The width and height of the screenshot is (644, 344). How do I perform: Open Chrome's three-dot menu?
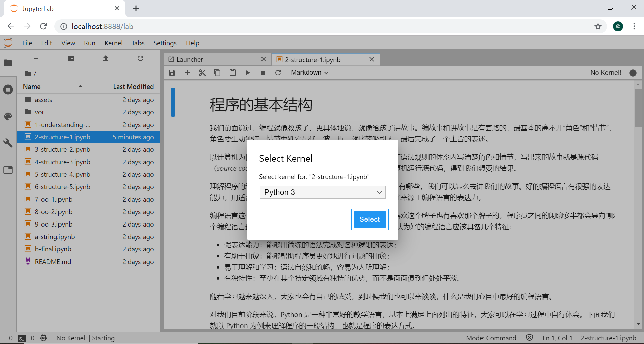(634, 26)
